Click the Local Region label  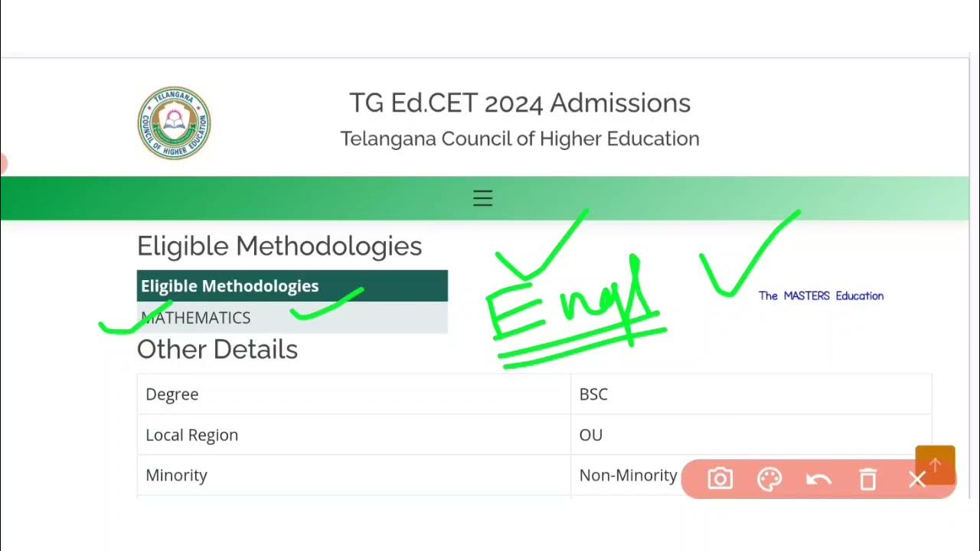(x=192, y=435)
